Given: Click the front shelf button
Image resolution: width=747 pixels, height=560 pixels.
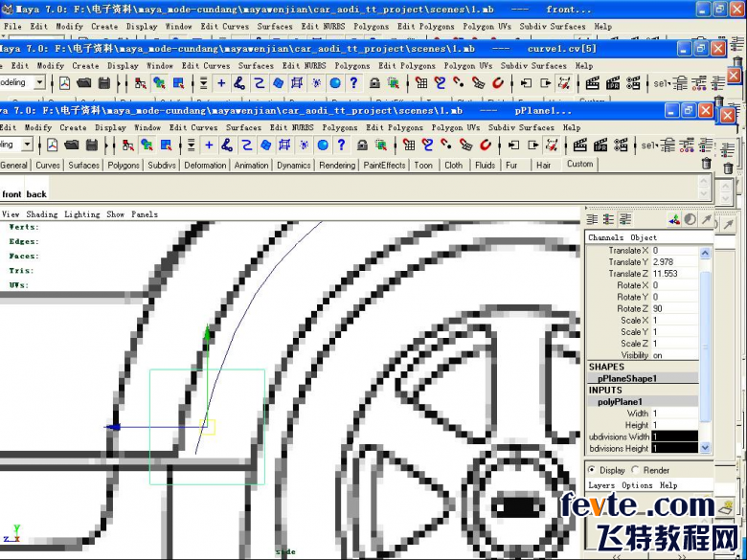Looking at the screenshot, I should [11, 194].
